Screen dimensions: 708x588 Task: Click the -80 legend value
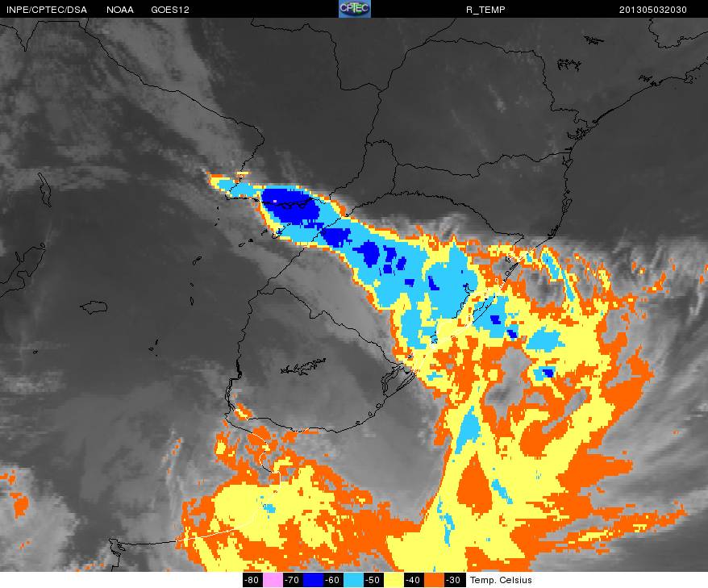[x=252, y=580]
